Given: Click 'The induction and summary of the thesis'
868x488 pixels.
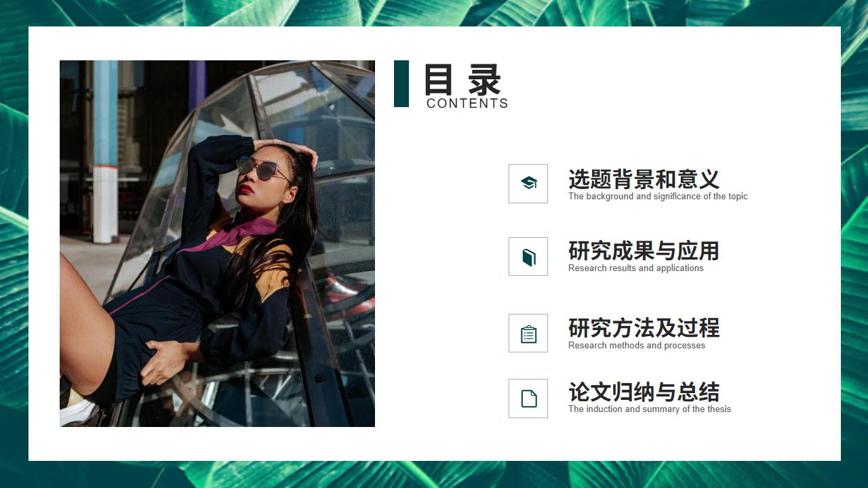Looking at the screenshot, I should tap(650, 409).
